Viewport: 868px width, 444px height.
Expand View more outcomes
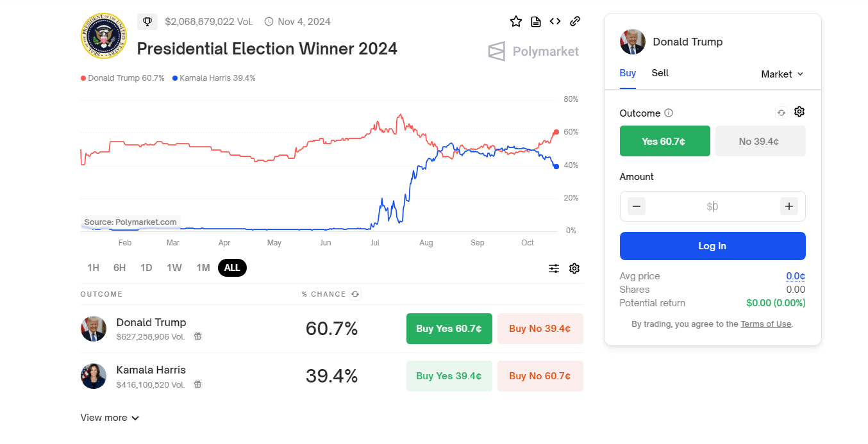(109, 417)
